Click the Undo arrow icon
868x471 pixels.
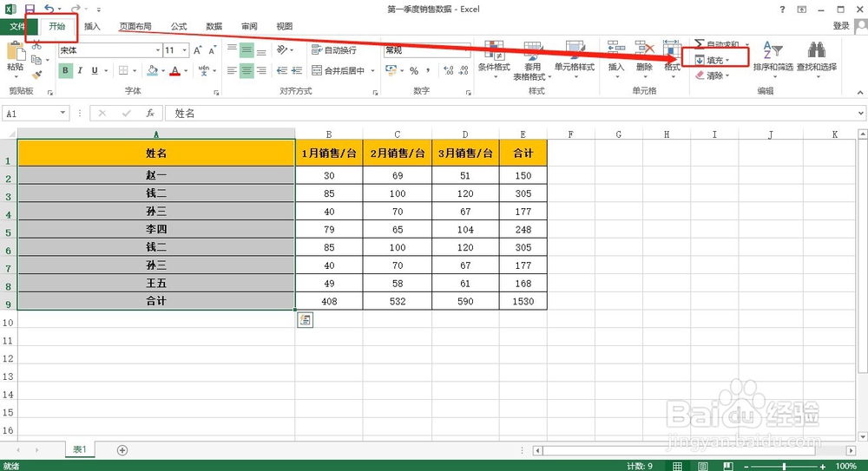(49, 9)
